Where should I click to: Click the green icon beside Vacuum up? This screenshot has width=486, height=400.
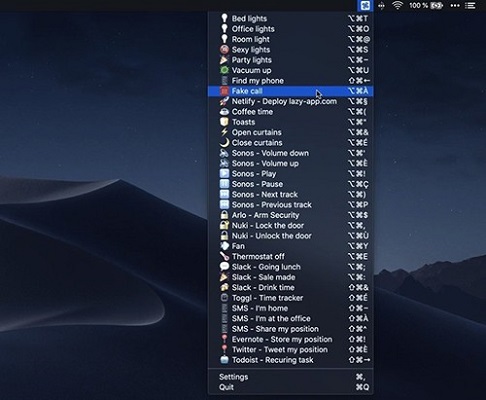click(224, 70)
